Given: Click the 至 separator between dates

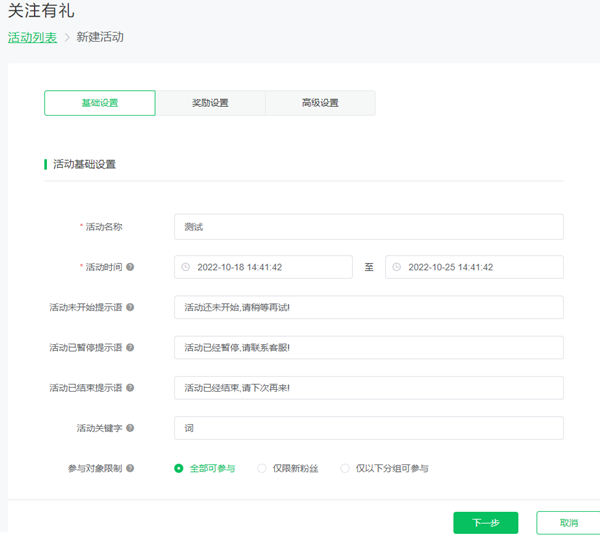Looking at the screenshot, I should click(369, 267).
